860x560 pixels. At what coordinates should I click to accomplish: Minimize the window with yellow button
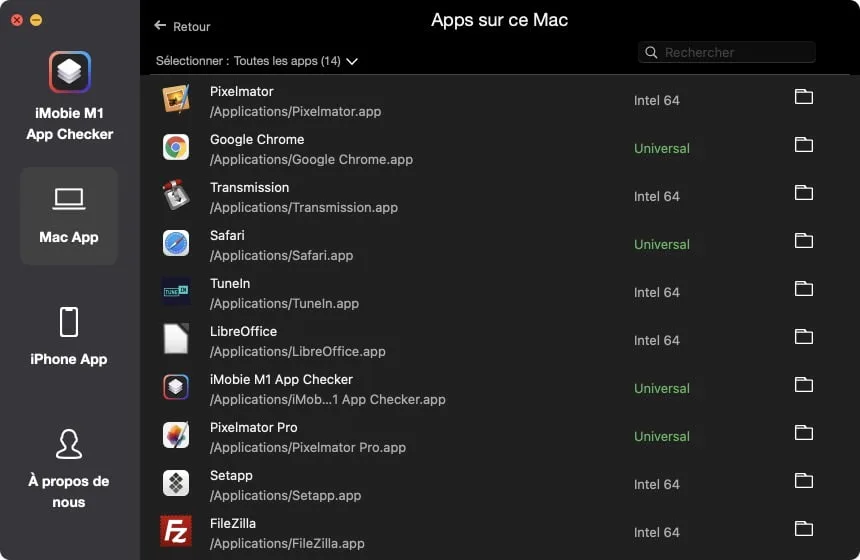tap(36, 20)
